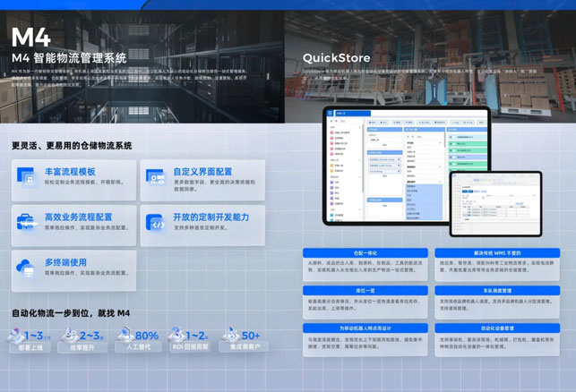Select the 仓配一体化 blue header

[365, 253]
